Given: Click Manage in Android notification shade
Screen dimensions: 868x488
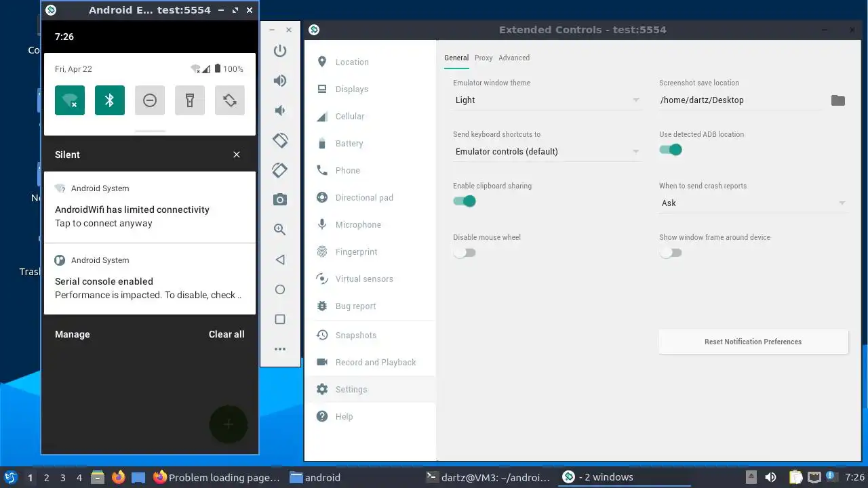Looking at the screenshot, I should pyautogui.click(x=73, y=334).
